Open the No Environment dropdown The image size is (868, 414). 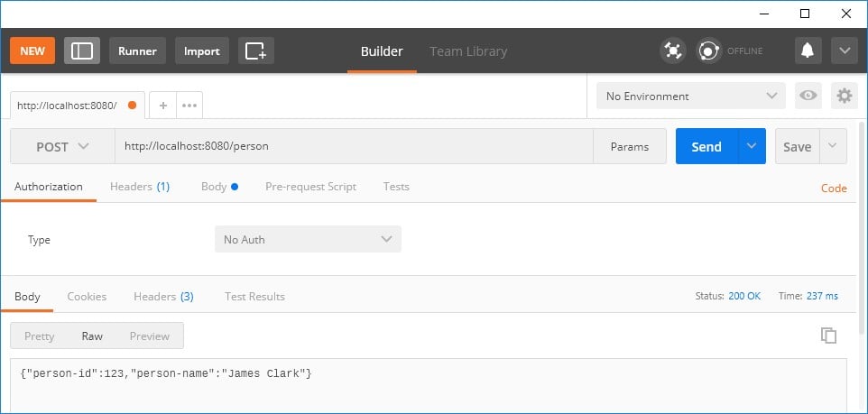(691, 96)
